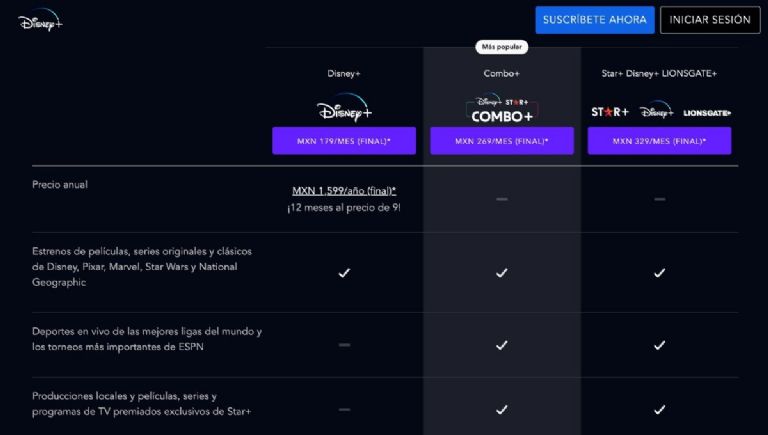The width and height of the screenshot is (768, 435).
Task: Click the Suscríbete Ahora button
Action: pyautogui.click(x=595, y=20)
